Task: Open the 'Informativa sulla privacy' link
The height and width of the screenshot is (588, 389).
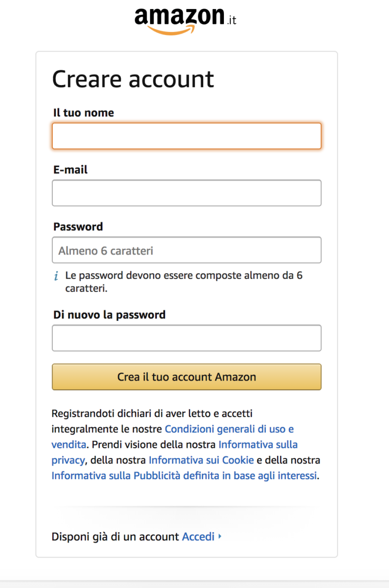Action: (258, 445)
